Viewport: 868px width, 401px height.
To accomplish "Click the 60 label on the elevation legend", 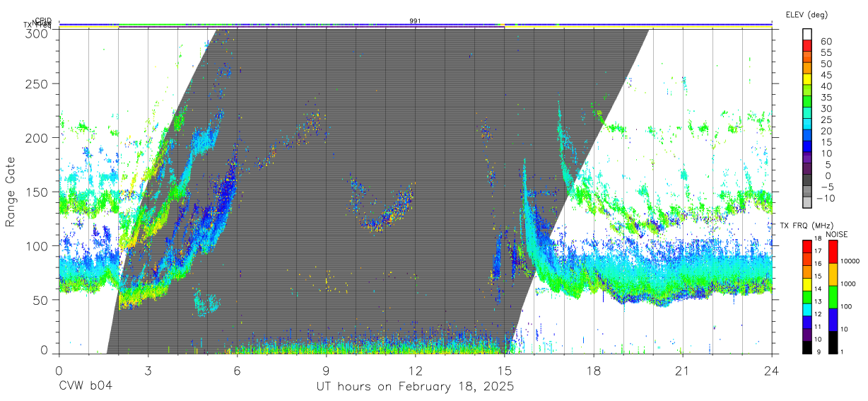I will coord(826,42).
